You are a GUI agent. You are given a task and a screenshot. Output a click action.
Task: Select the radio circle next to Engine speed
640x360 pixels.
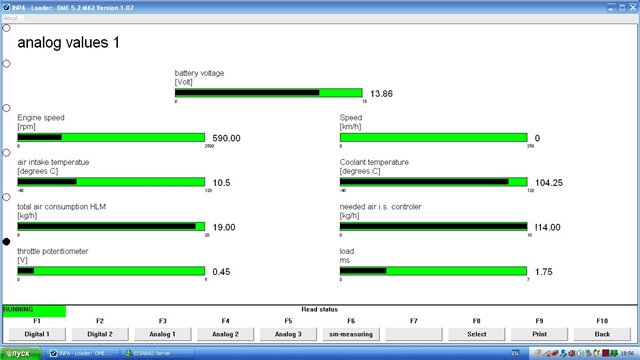tap(6, 108)
